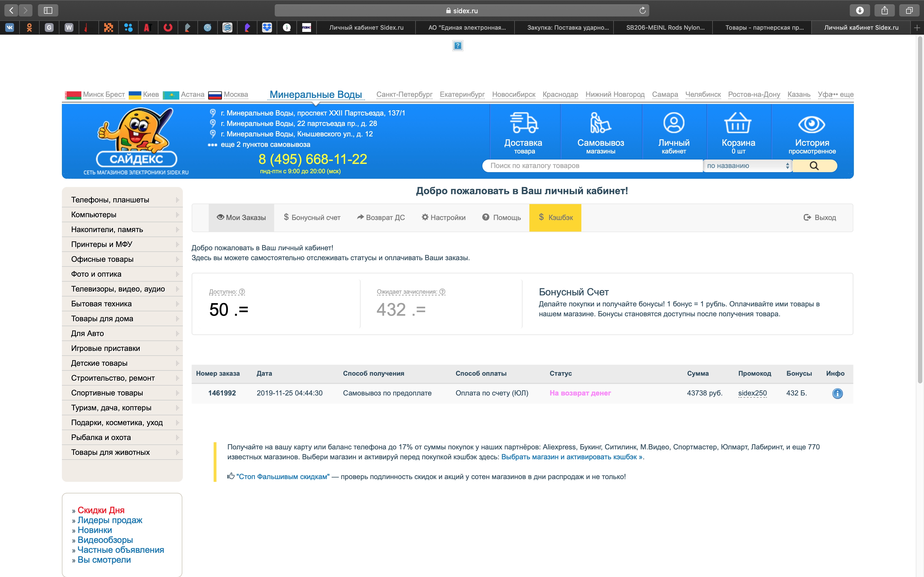Open the Помощь tab
This screenshot has width=924, height=577.
pyautogui.click(x=501, y=218)
